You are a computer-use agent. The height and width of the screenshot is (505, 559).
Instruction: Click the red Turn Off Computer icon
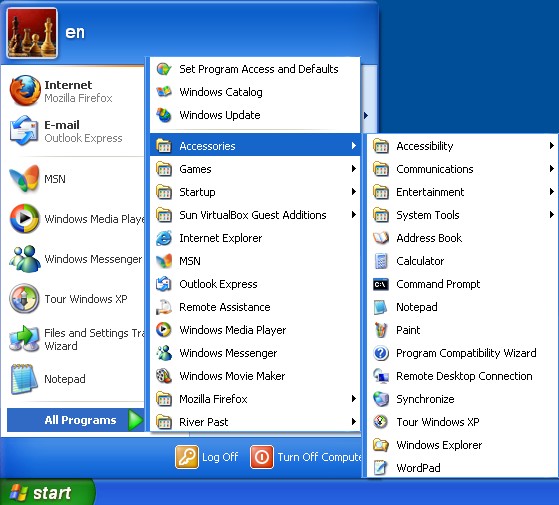(x=262, y=457)
